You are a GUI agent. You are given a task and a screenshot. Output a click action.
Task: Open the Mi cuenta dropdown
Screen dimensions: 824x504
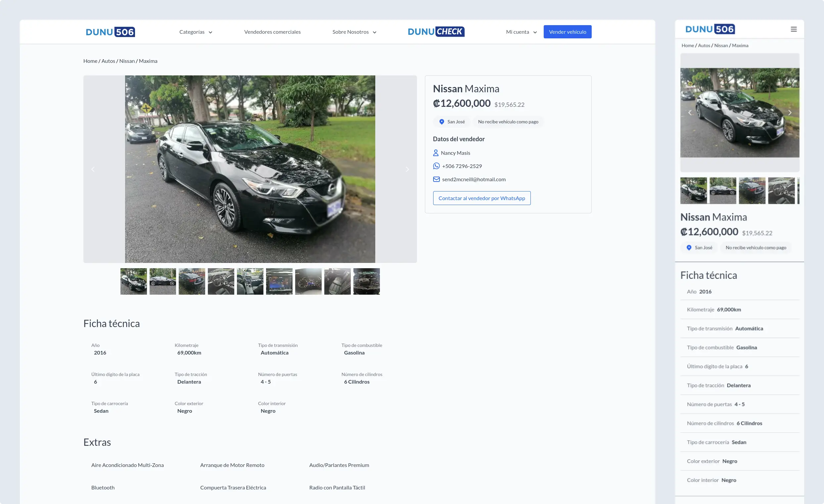pyautogui.click(x=520, y=32)
